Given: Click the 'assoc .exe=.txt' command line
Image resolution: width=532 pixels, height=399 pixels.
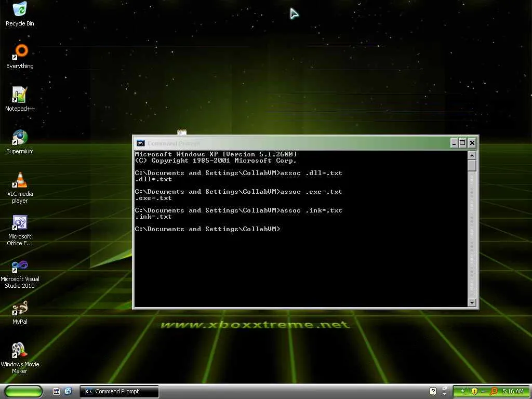Looking at the screenshot, I should (238, 192).
